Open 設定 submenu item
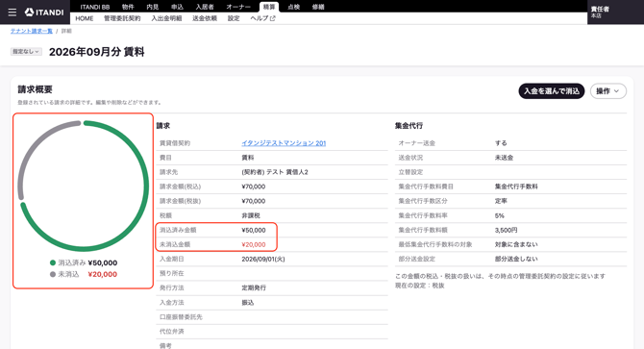The width and height of the screenshot is (644, 349). click(x=234, y=18)
